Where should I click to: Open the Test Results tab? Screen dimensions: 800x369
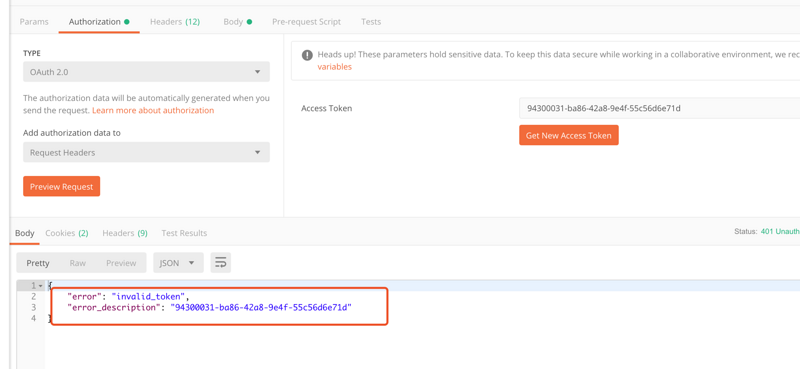tap(184, 233)
